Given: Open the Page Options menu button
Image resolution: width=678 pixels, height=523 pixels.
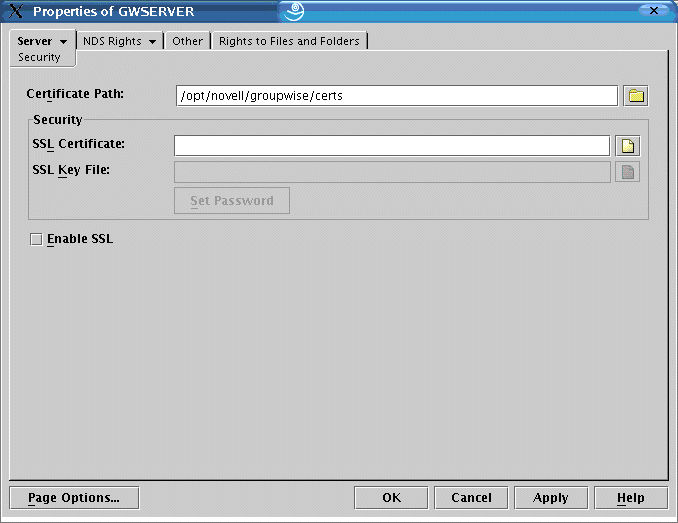Looking at the screenshot, I should click(x=74, y=497).
